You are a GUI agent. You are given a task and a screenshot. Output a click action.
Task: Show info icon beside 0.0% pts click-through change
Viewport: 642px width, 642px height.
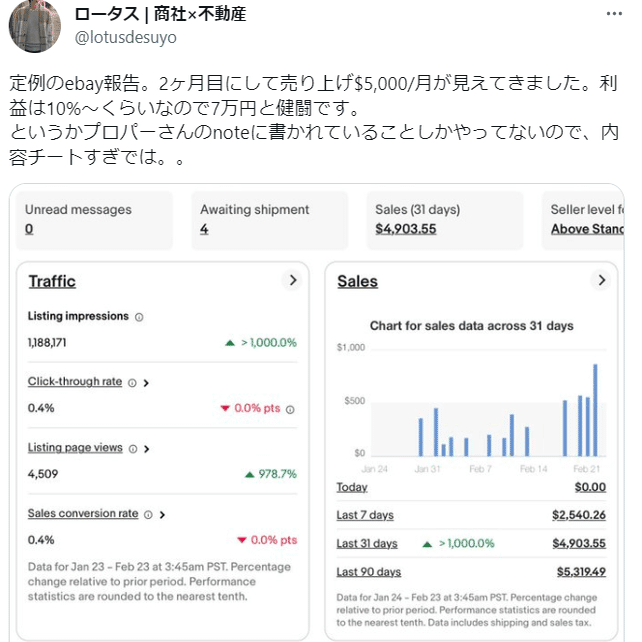pos(290,409)
